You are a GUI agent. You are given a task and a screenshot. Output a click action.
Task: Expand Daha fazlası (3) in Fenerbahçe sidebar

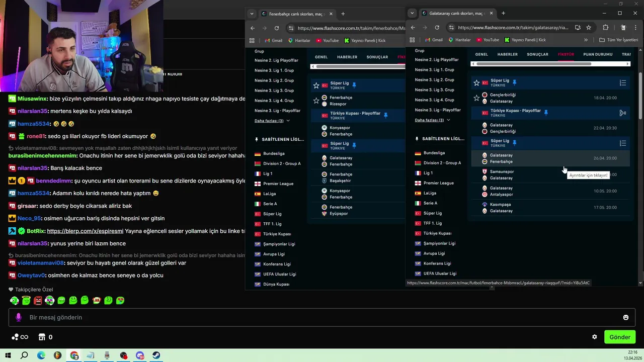click(272, 121)
